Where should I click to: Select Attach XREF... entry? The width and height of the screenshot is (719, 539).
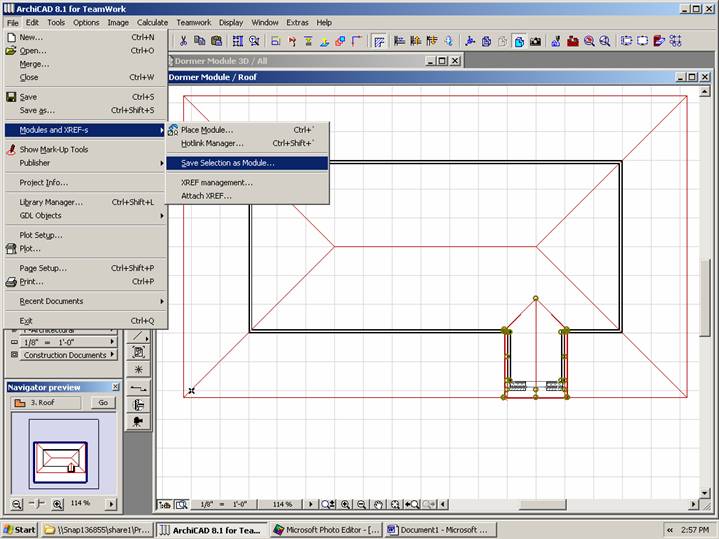[x=247, y=196]
